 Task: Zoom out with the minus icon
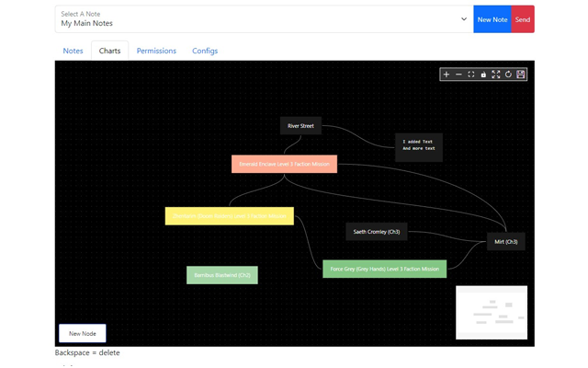coord(458,75)
